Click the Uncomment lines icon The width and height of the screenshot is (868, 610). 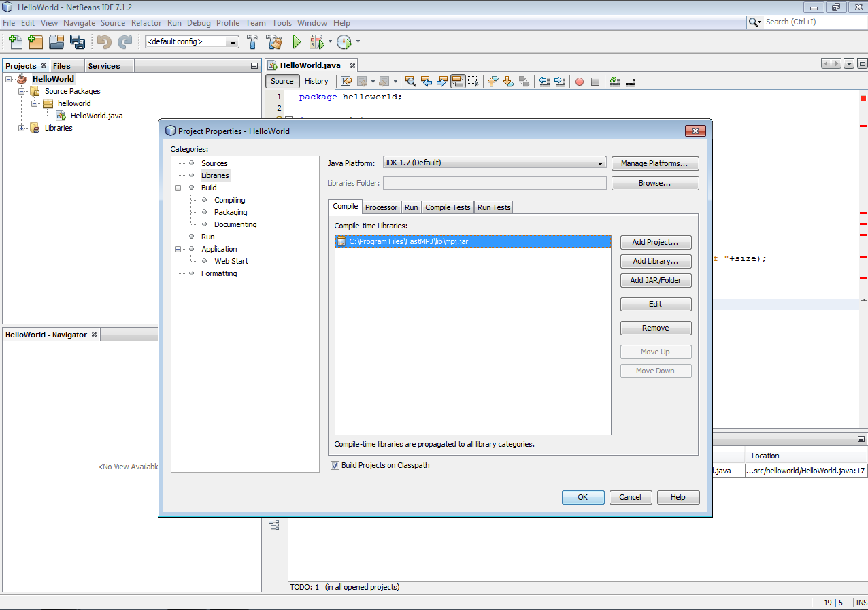(631, 82)
